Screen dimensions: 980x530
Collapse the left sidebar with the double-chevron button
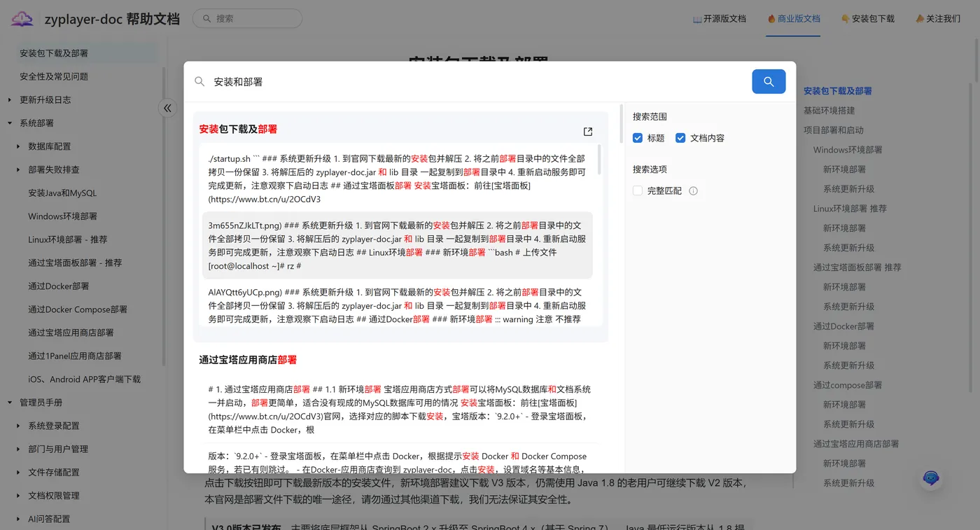(x=167, y=108)
